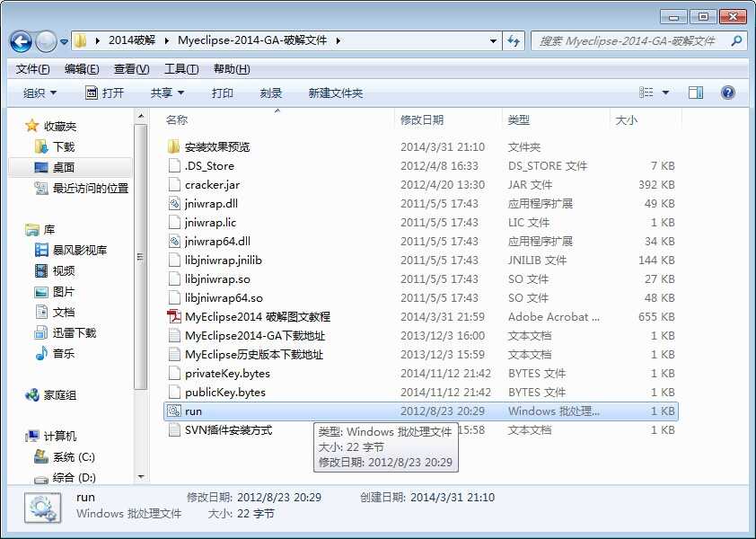The image size is (756, 539).
Task: Open the recent pages dropdown arrow
Action: tap(64, 42)
